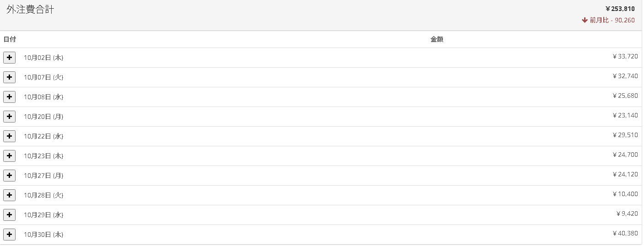
Task: Click plus icon for 10月29日 (水)
Action: click(x=9, y=215)
